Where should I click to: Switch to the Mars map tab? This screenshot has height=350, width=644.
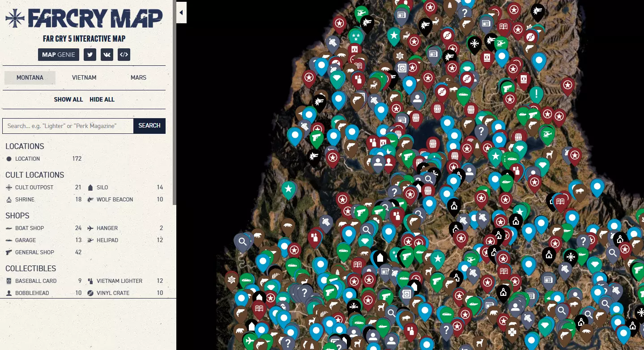coord(138,77)
